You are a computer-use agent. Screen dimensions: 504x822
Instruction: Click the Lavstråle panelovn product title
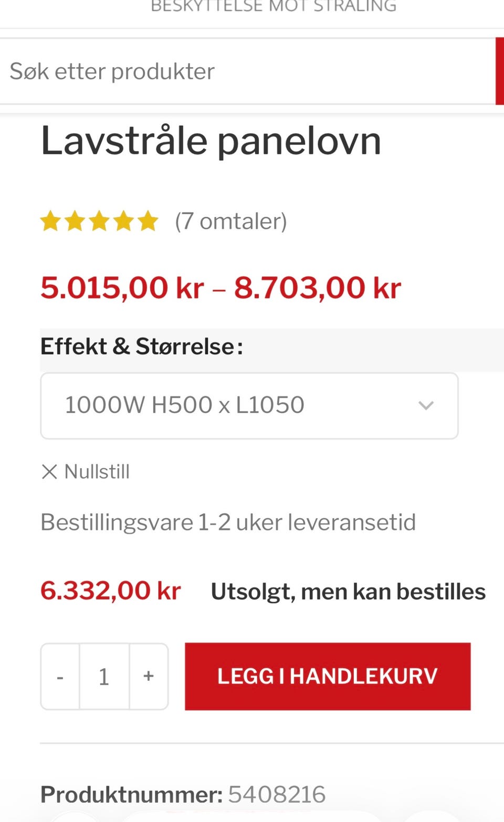click(x=211, y=141)
